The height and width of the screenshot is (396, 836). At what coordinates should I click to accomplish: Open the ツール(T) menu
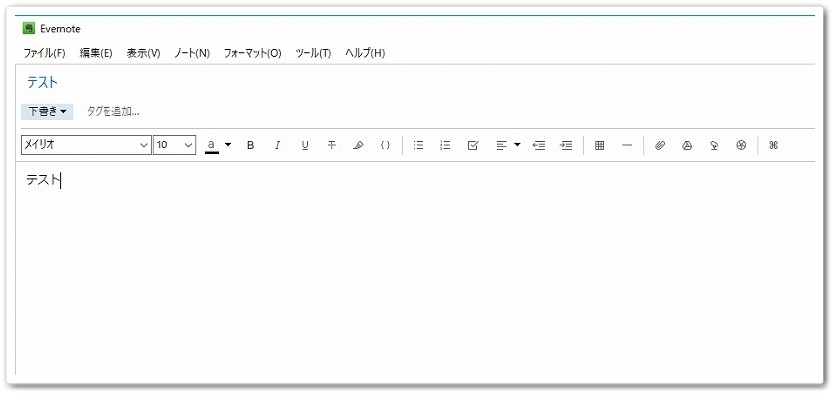[313, 53]
